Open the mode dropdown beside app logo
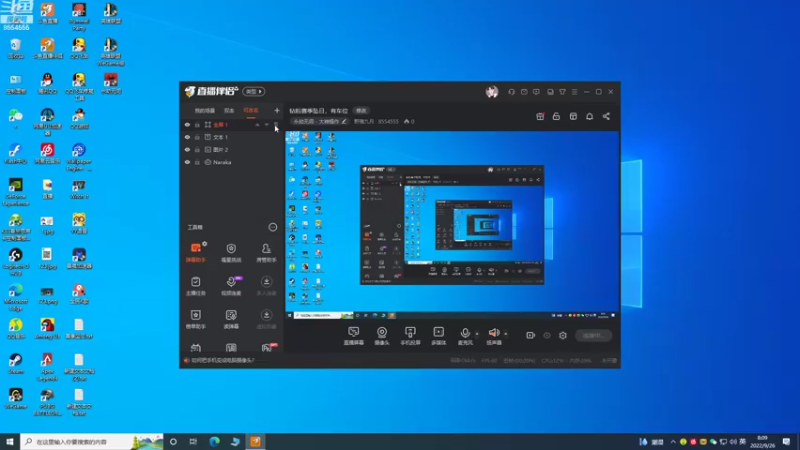 254,92
